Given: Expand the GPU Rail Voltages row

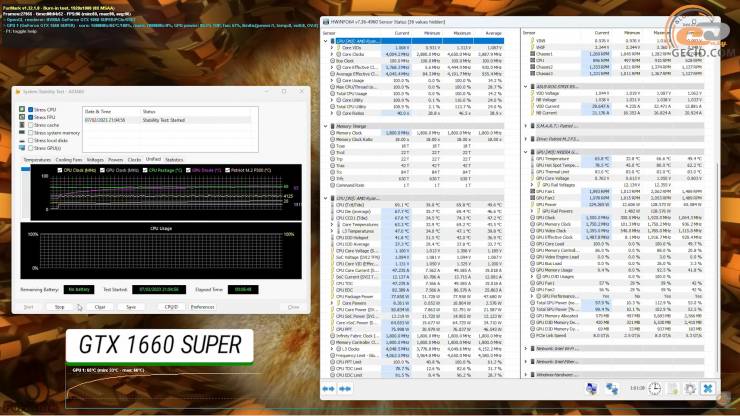Looking at the screenshot, I should 532,185.
